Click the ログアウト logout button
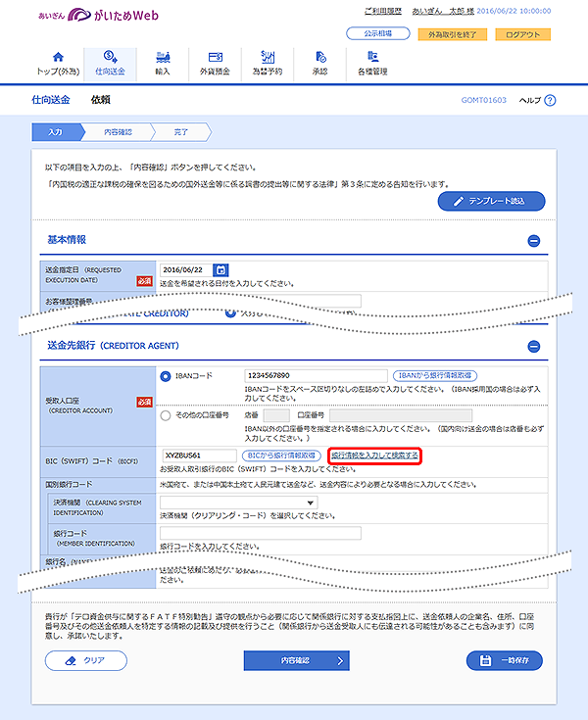 [x=523, y=34]
